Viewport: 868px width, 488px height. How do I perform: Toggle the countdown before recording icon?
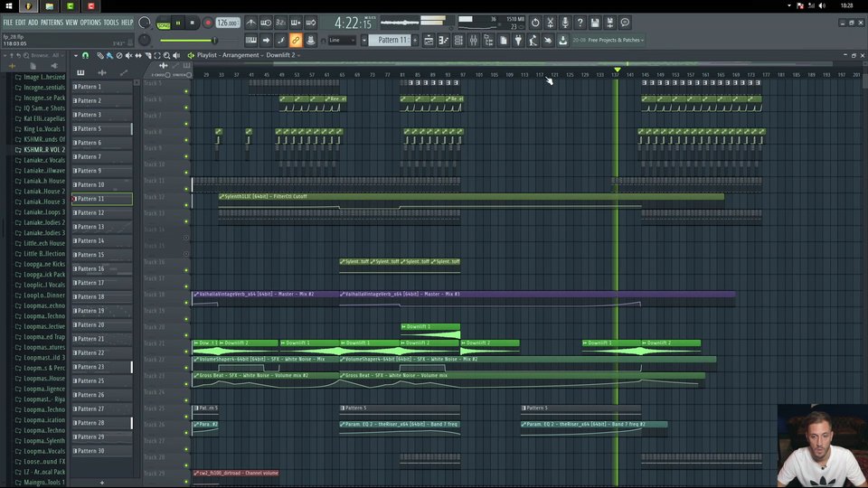tap(280, 23)
